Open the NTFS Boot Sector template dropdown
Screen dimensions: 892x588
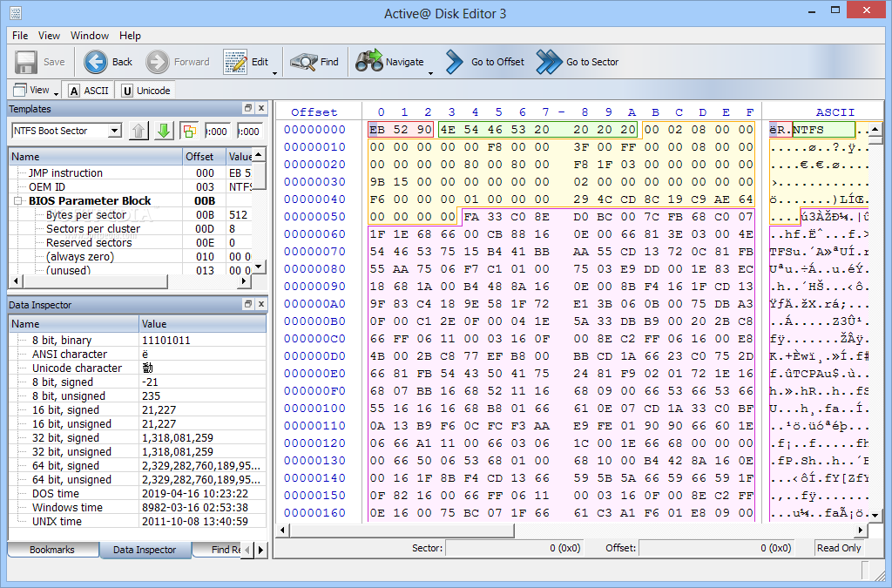coord(114,131)
